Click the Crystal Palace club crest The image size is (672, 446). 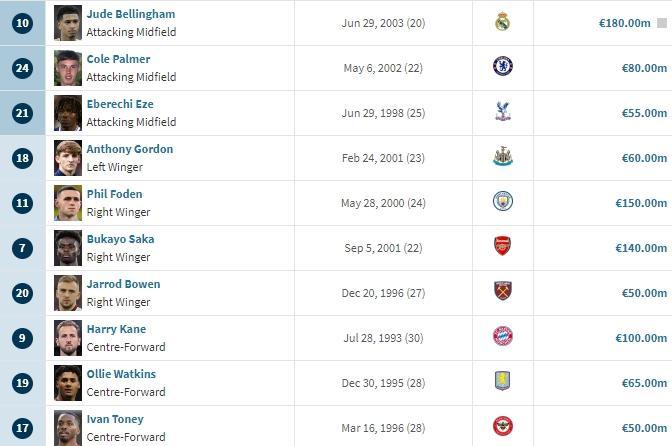pos(502,112)
